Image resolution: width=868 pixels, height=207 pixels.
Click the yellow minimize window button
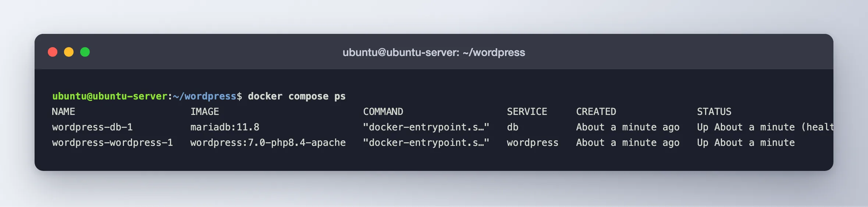(x=69, y=52)
